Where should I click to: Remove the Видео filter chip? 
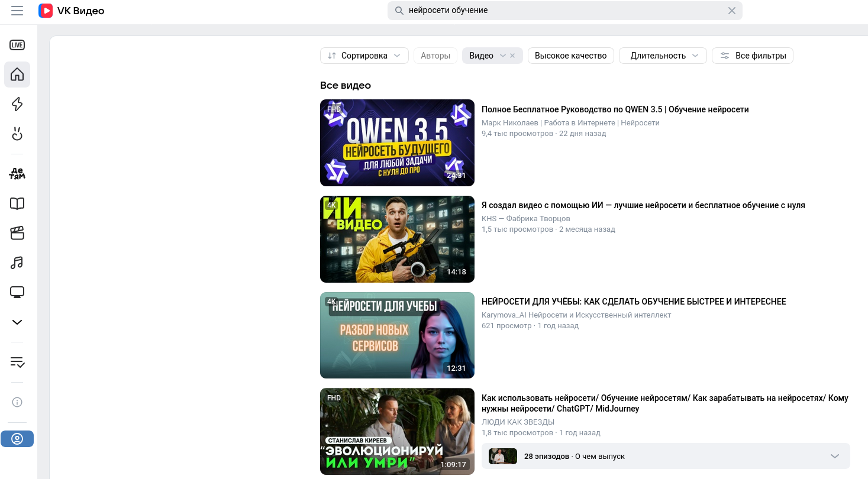click(512, 56)
